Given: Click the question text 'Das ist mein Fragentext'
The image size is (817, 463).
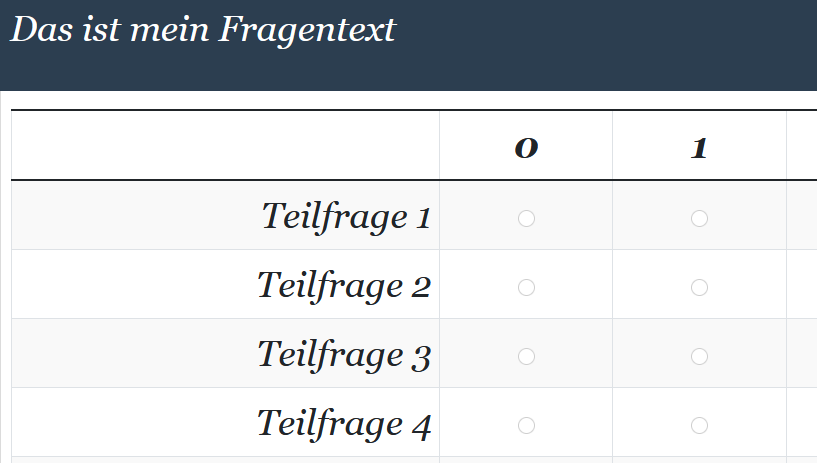Looking at the screenshot, I should coord(203,30).
